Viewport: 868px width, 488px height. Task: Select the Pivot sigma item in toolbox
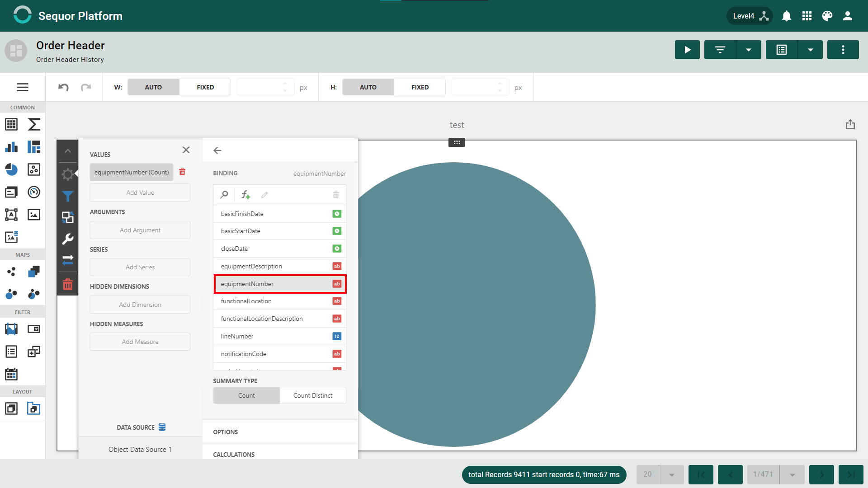point(34,124)
